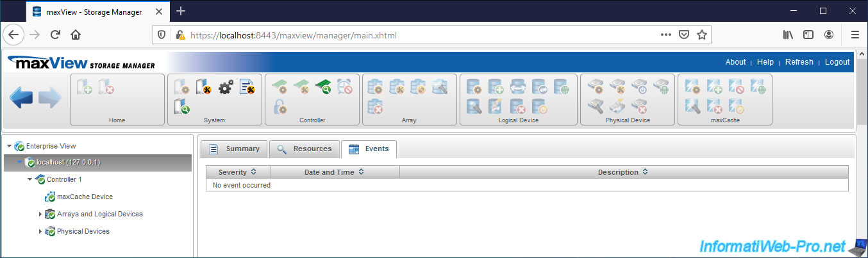
Task: Select maxCache Device in the tree
Action: click(85, 197)
